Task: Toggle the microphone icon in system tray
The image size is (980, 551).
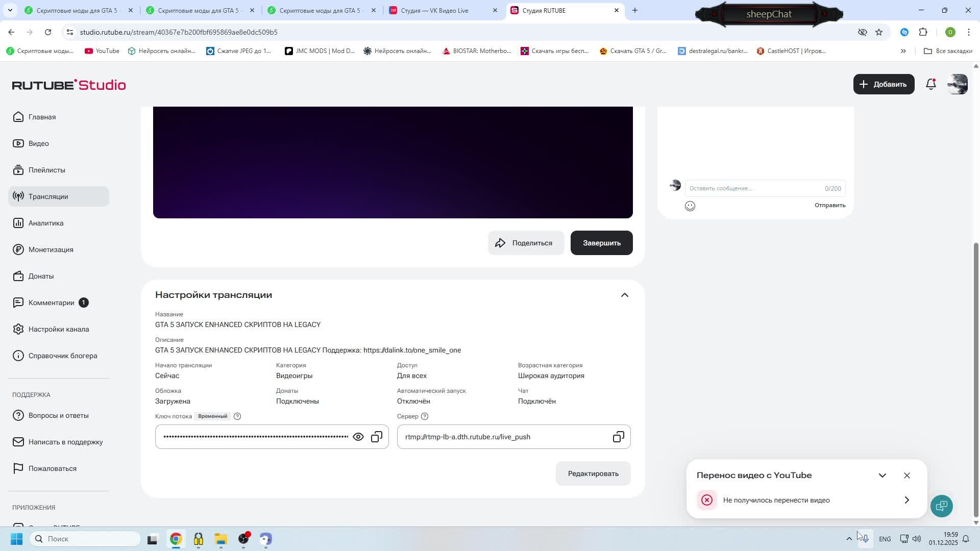Action: (x=866, y=539)
